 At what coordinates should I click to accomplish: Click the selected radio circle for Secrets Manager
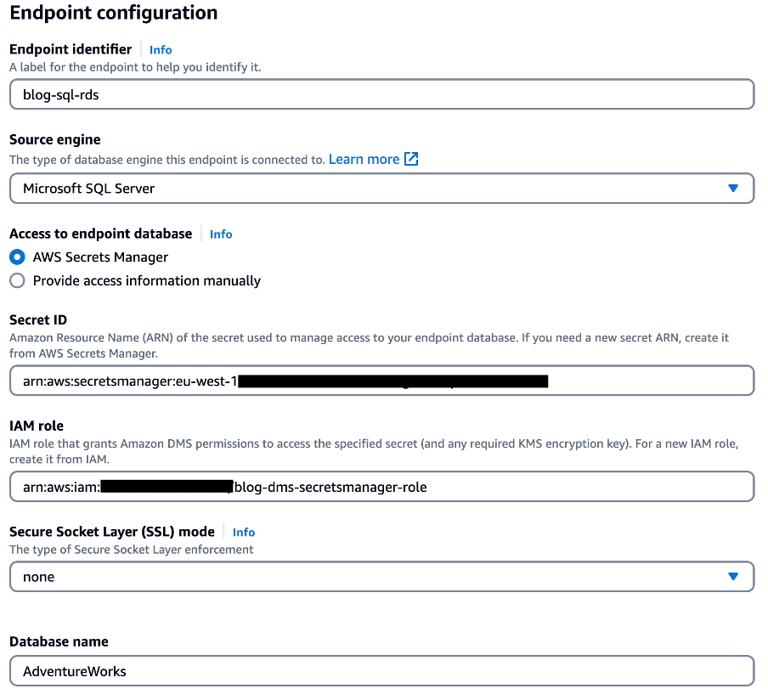[x=17, y=257]
